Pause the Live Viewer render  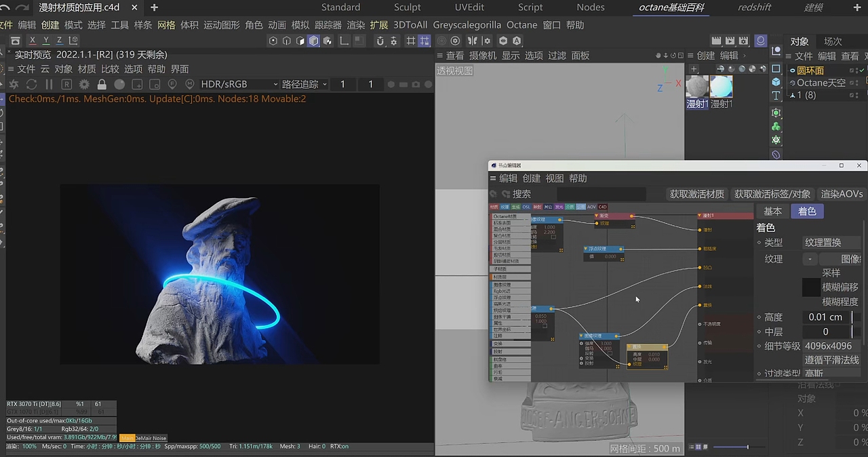click(x=49, y=84)
